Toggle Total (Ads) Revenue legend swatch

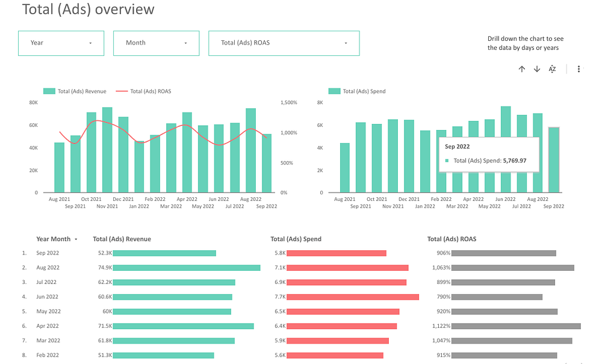coord(49,91)
